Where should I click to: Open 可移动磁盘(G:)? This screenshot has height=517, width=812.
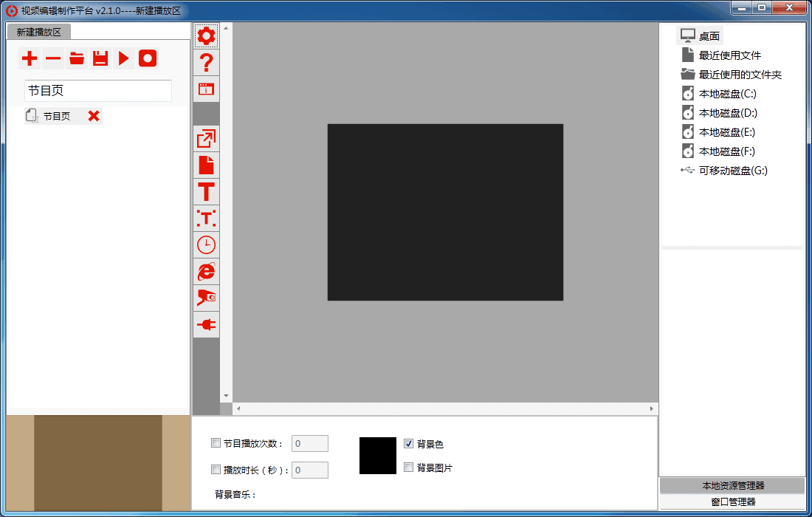click(724, 171)
